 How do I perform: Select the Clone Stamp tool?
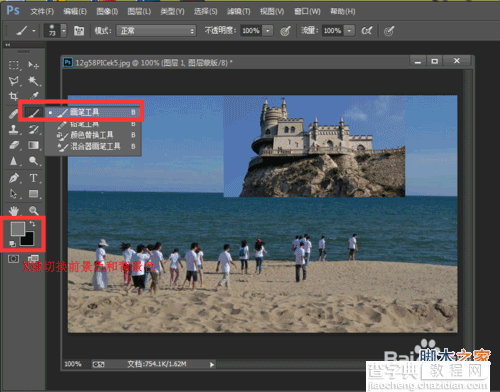click(14, 129)
